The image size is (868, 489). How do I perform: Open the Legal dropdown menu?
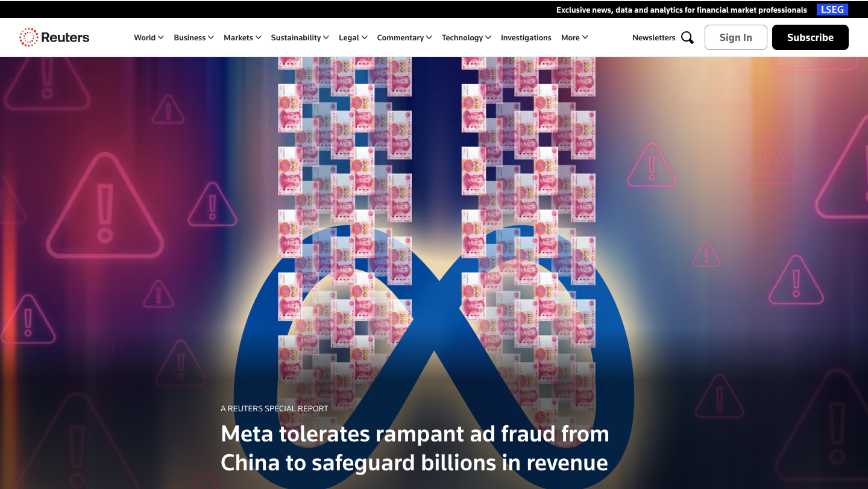point(353,37)
